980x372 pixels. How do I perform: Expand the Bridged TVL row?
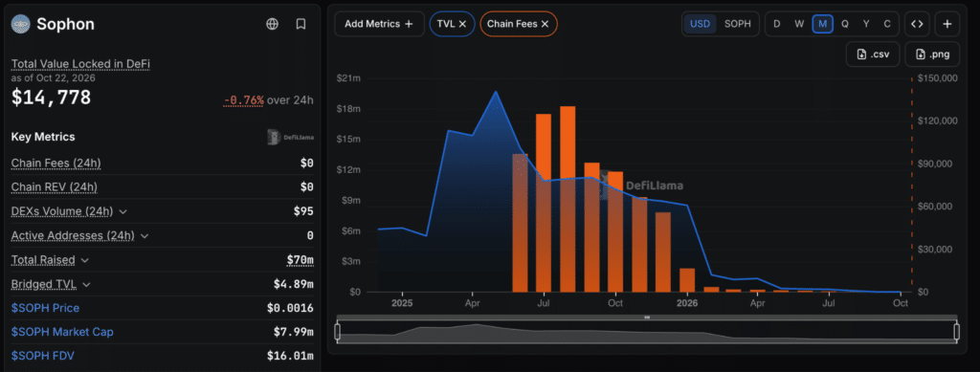86,285
